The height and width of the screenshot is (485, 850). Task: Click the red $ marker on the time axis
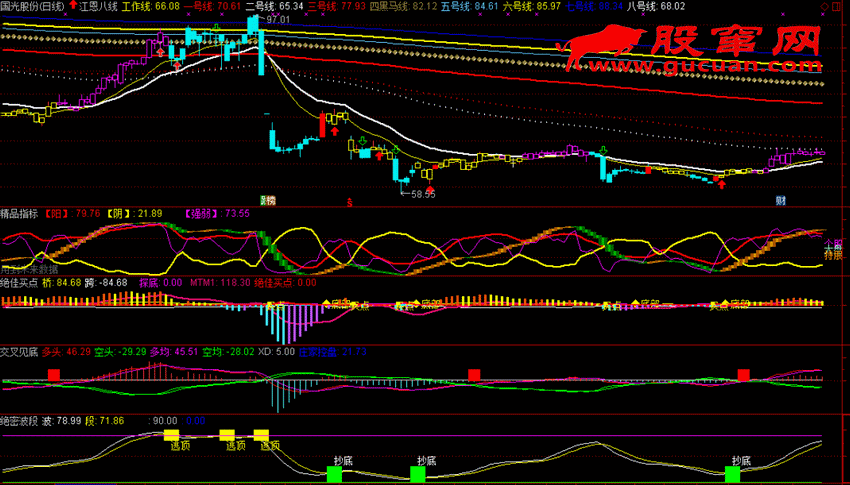[x=350, y=203]
